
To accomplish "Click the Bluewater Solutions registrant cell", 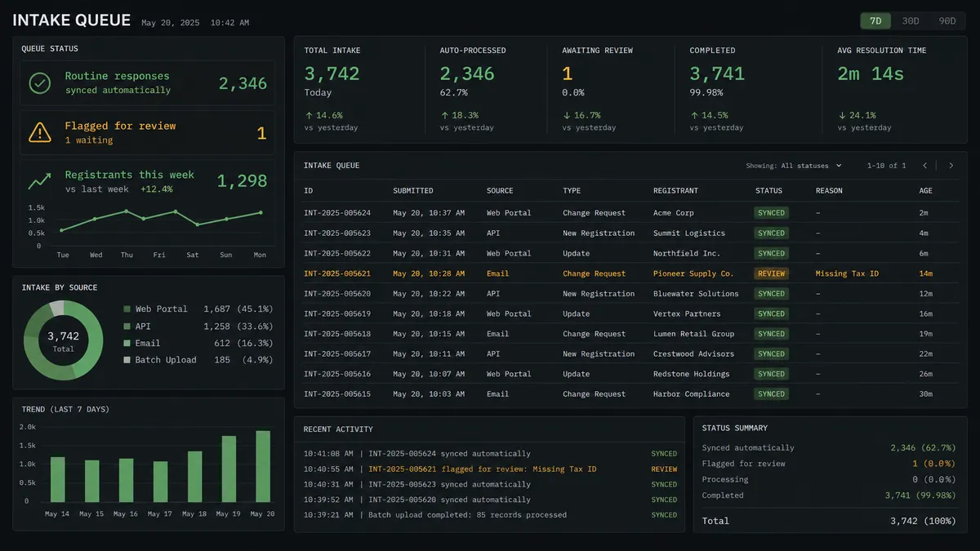I will click(696, 294).
